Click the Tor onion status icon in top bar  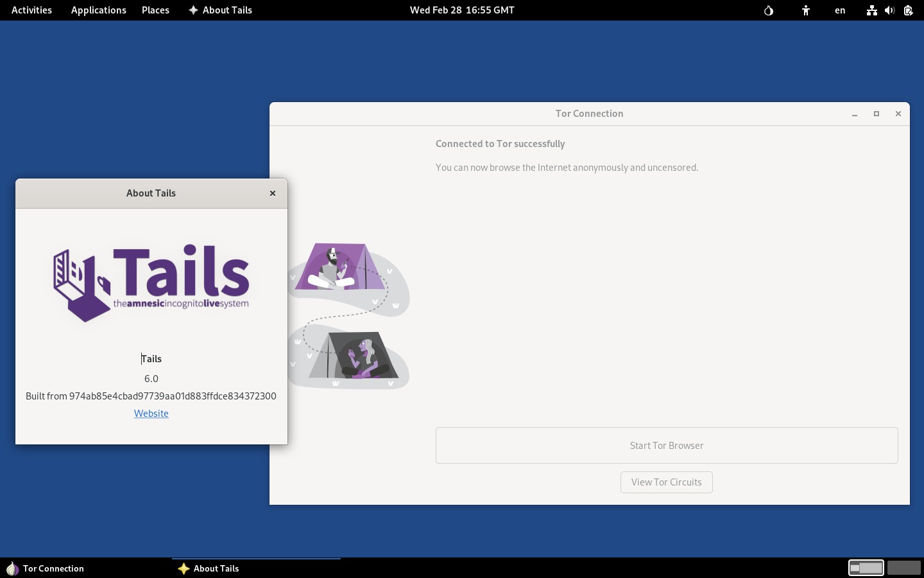coord(769,10)
